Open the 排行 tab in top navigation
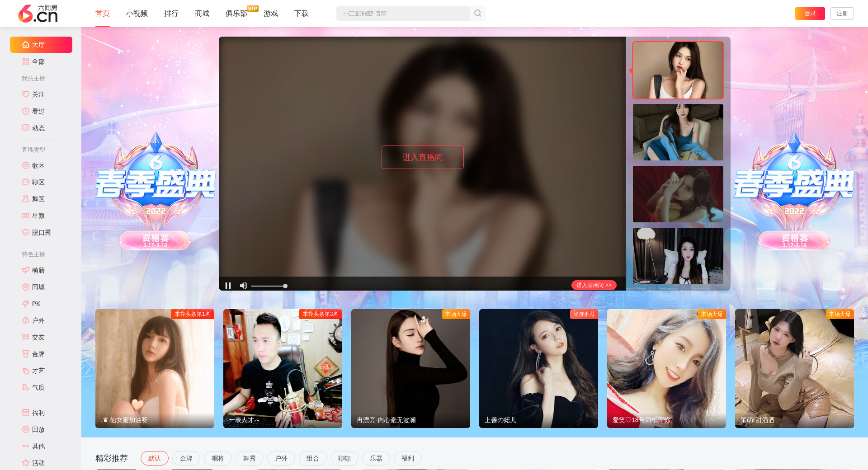Viewport: 868px width, 470px height. click(171, 14)
